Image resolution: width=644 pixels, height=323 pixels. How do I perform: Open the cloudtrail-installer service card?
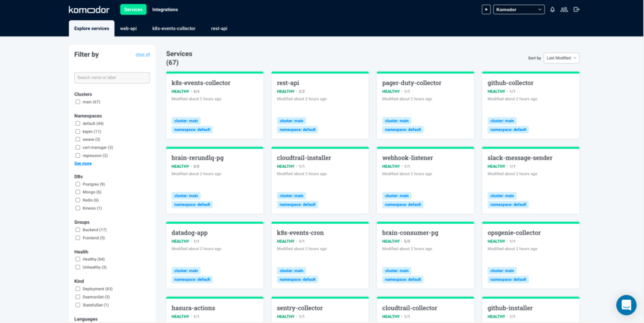320,180
